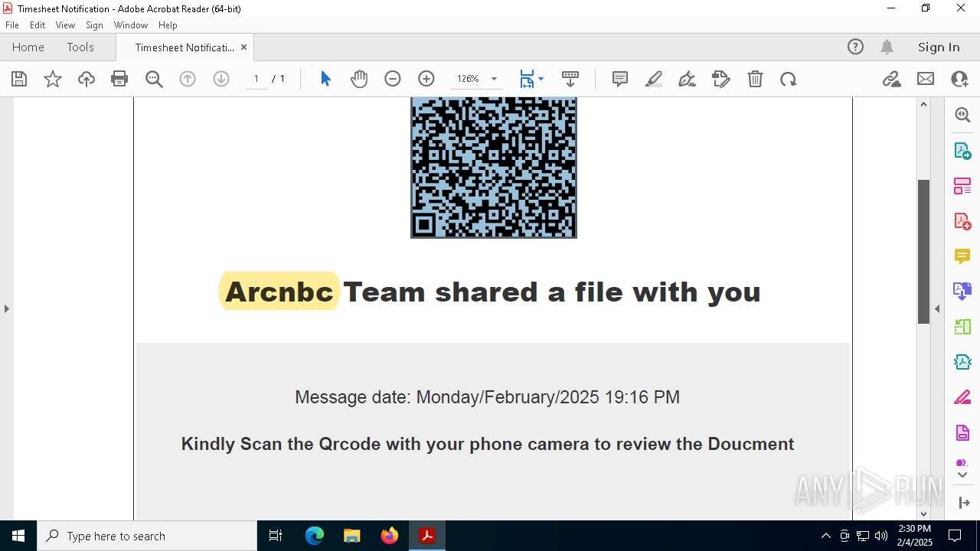Activate the selection arrow tool
This screenshot has height=551, width=980.
point(325,79)
